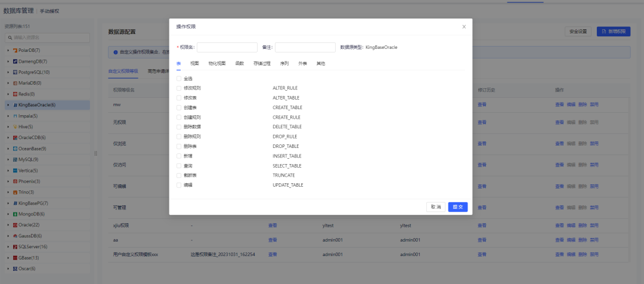Open the 存储过程 tab

tap(262, 64)
